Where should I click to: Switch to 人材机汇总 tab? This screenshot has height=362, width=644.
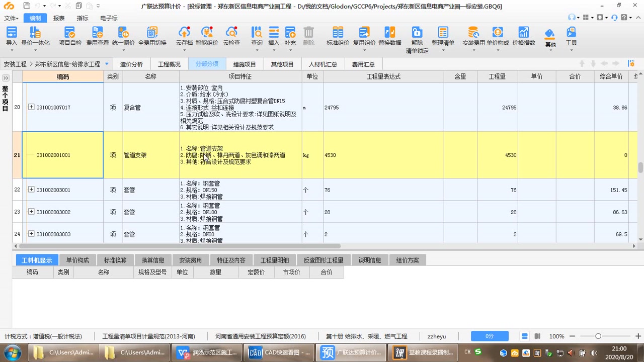323,64
